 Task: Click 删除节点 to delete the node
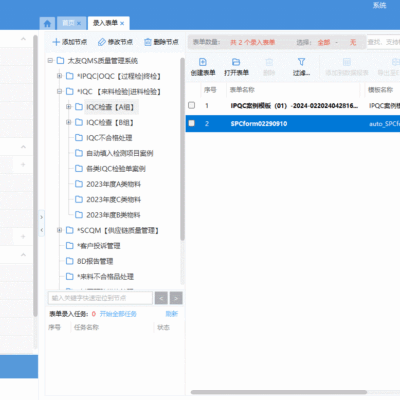coord(161,42)
